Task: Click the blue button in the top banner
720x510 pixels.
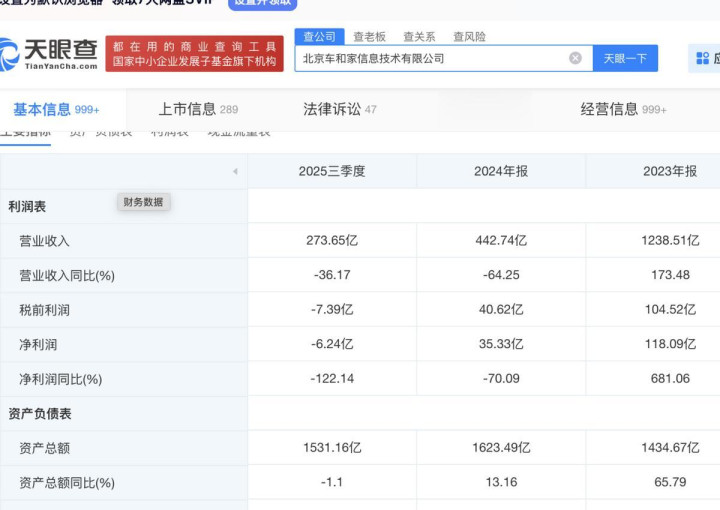Action: 263,3
